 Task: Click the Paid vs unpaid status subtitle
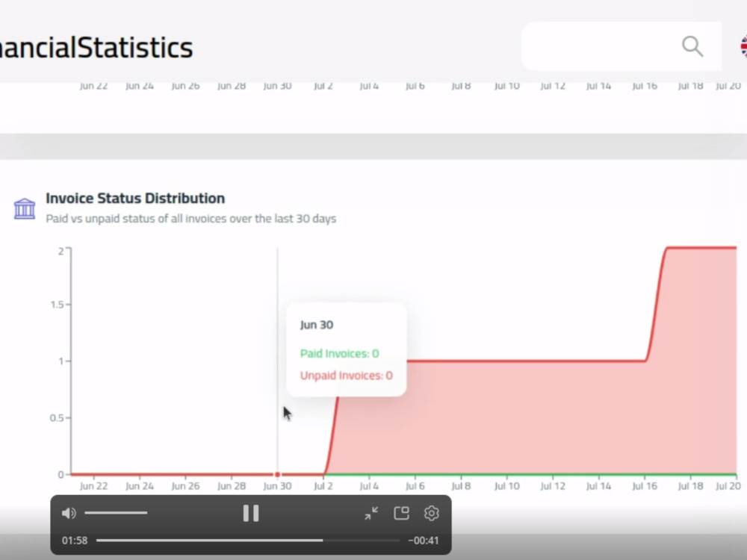click(x=191, y=219)
